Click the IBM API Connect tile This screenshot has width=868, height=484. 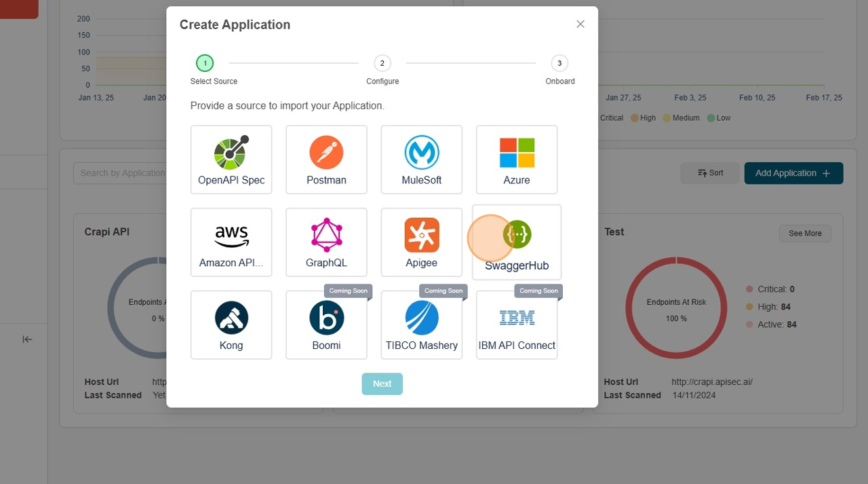click(x=517, y=325)
